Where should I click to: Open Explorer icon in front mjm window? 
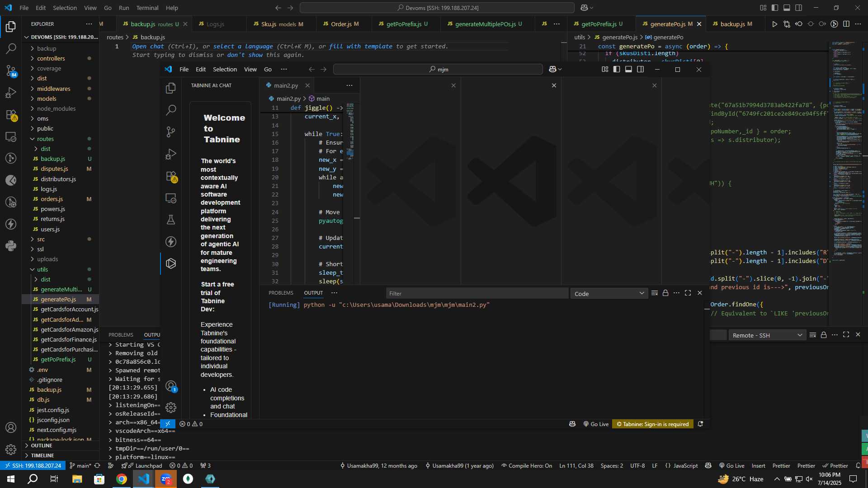pos(171,88)
